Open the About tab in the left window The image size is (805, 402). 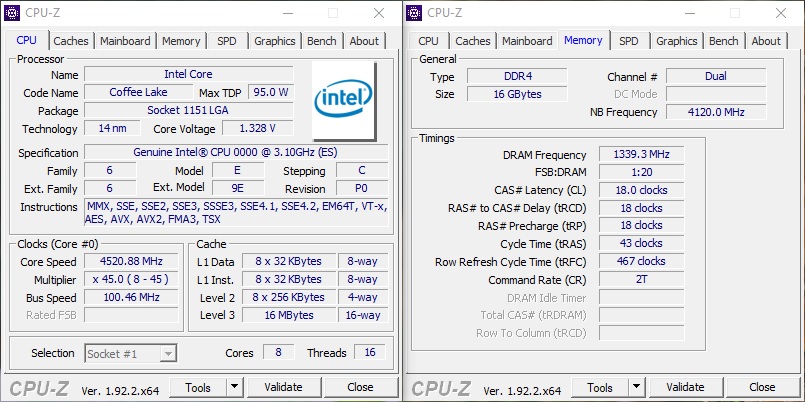pos(364,41)
